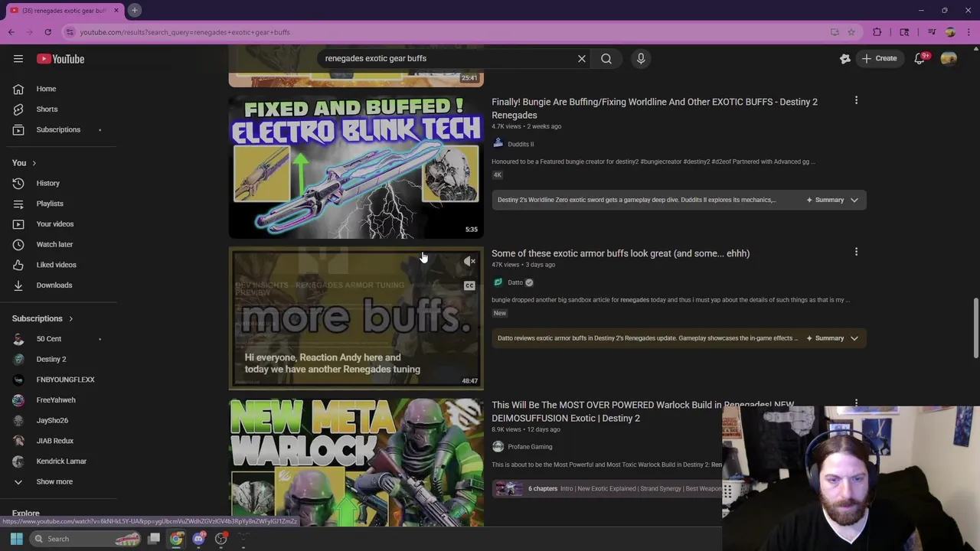Screen dimensions: 980x551
Task: Open the Datto channel avatar
Action: 498,282
